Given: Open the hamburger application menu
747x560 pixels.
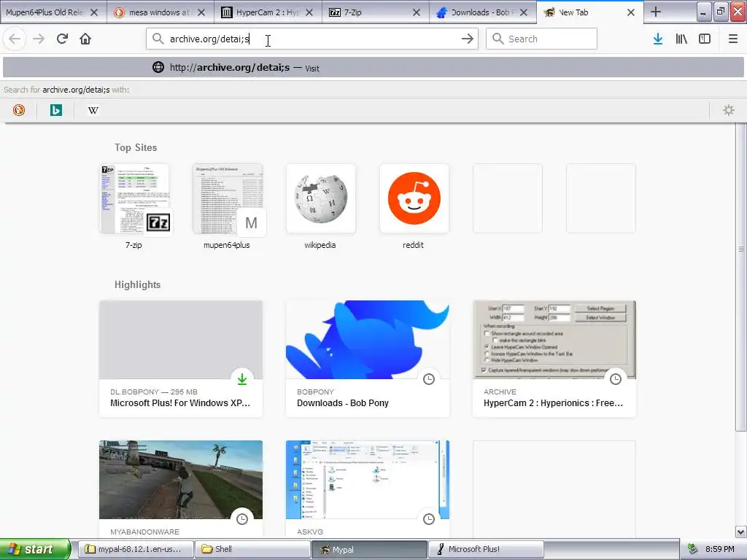Looking at the screenshot, I should (x=733, y=39).
